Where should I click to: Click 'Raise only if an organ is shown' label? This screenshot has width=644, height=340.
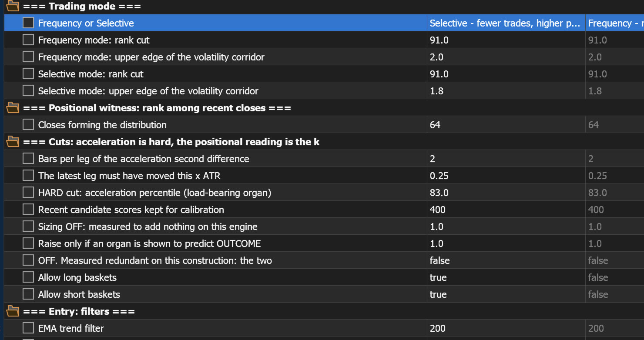pyautogui.click(x=150, y=243)
